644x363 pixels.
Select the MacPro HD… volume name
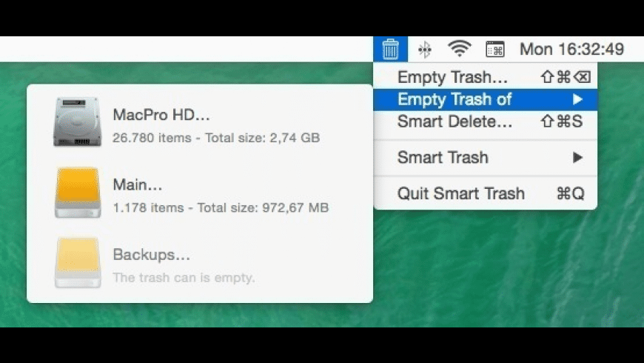coord(161,115)
